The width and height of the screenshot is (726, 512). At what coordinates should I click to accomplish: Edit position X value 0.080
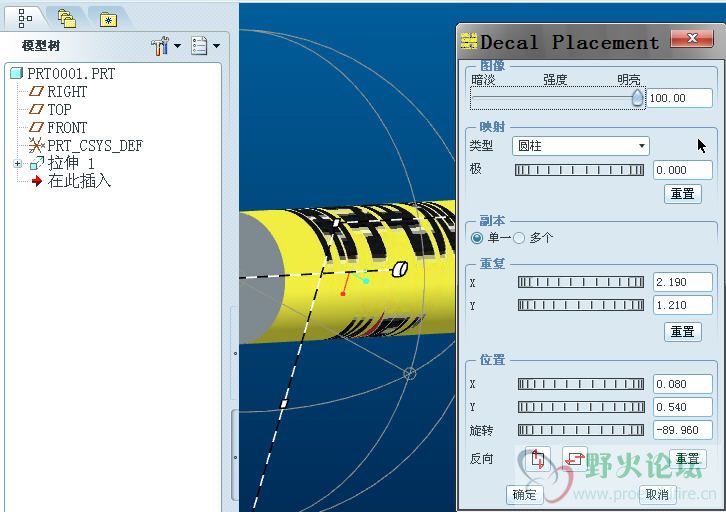(682, 384)
